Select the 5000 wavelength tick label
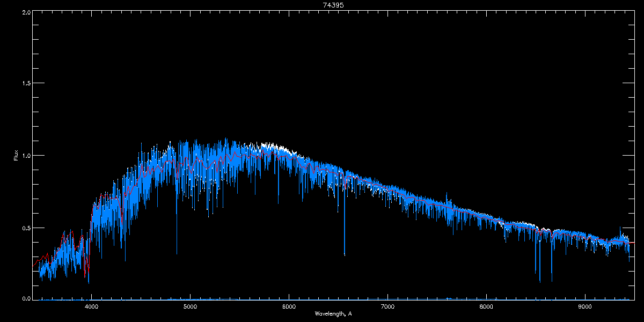Viewport: 644px width, 322px height. (190, 307)
